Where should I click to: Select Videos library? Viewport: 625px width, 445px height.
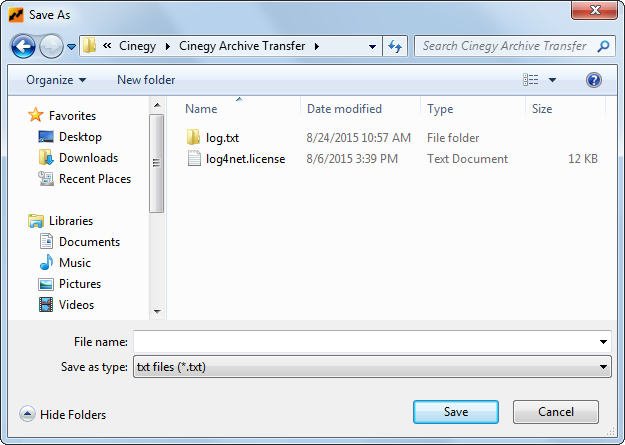[x=77, y=305]
